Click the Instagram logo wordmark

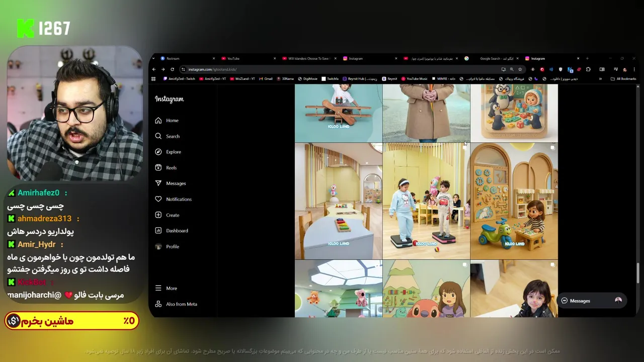[x=169, y=99]
